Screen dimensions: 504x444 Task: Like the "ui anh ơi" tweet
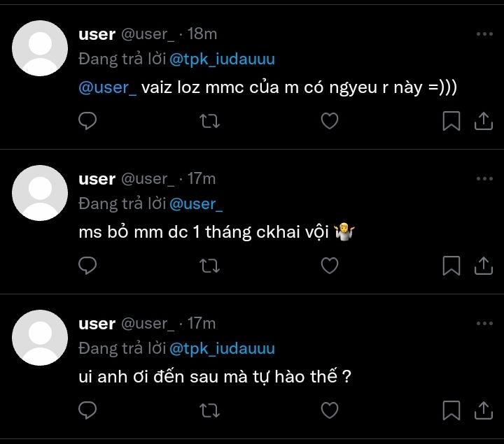(329, 410)
